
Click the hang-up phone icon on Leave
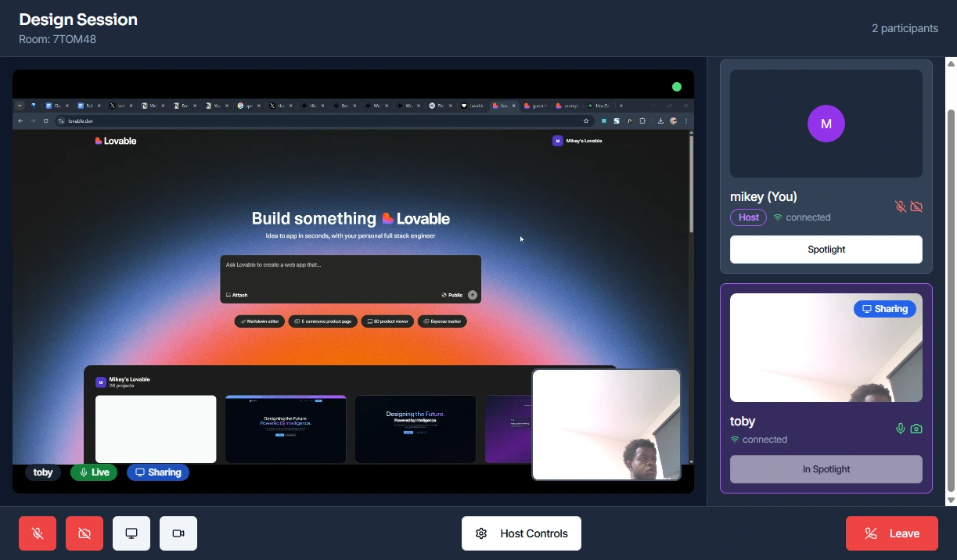pyautogui.click(x=871, y=533)
